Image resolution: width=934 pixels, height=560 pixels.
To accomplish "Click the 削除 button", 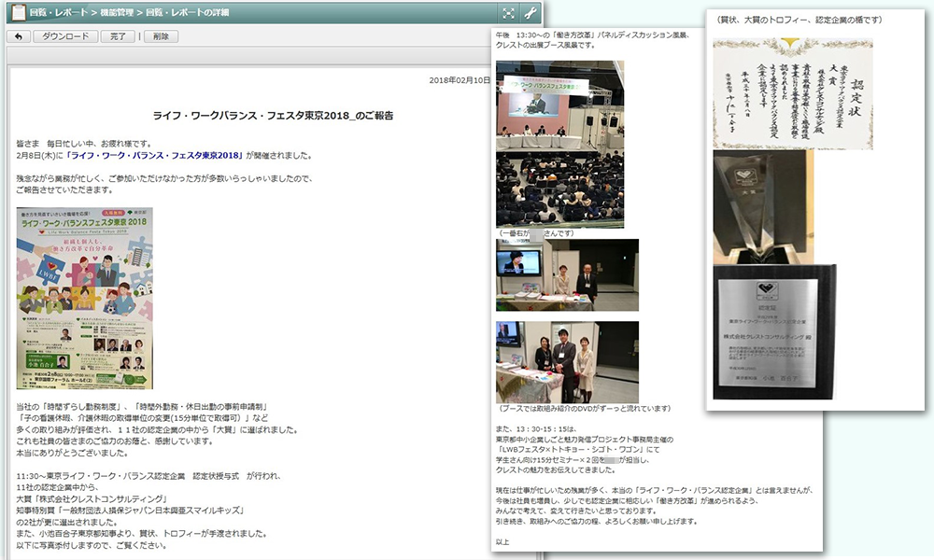I will pos(161,36).
